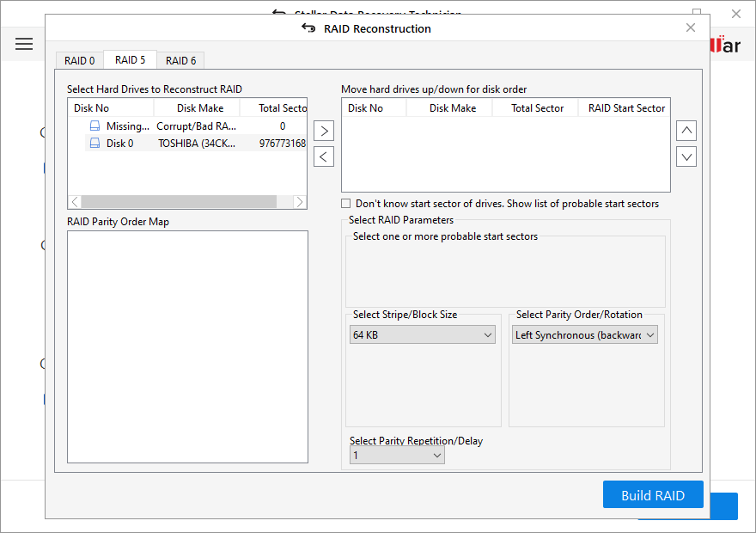Open the Parity Order/Rotation dropdown
This screenshot has height=533, width=756.
point(585,335)
